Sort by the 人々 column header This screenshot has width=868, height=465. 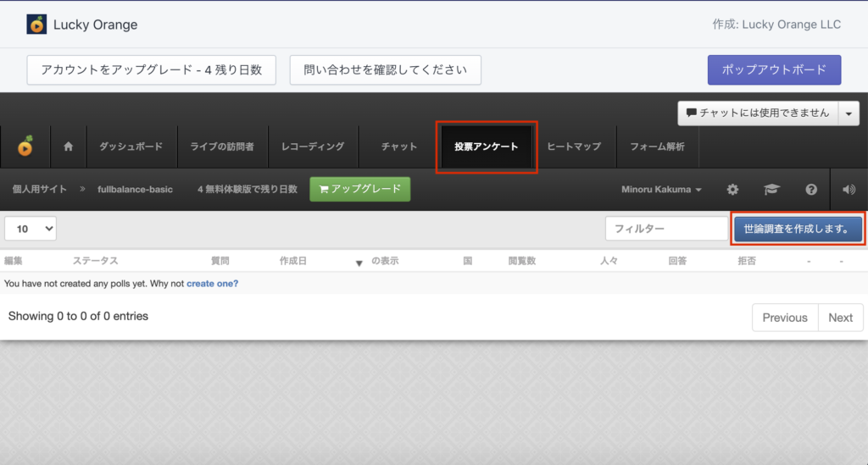(x=609, y=260)
